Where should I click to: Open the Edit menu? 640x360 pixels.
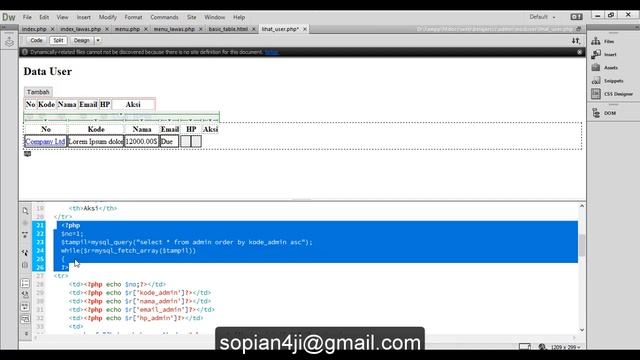(x=44, y=17)
